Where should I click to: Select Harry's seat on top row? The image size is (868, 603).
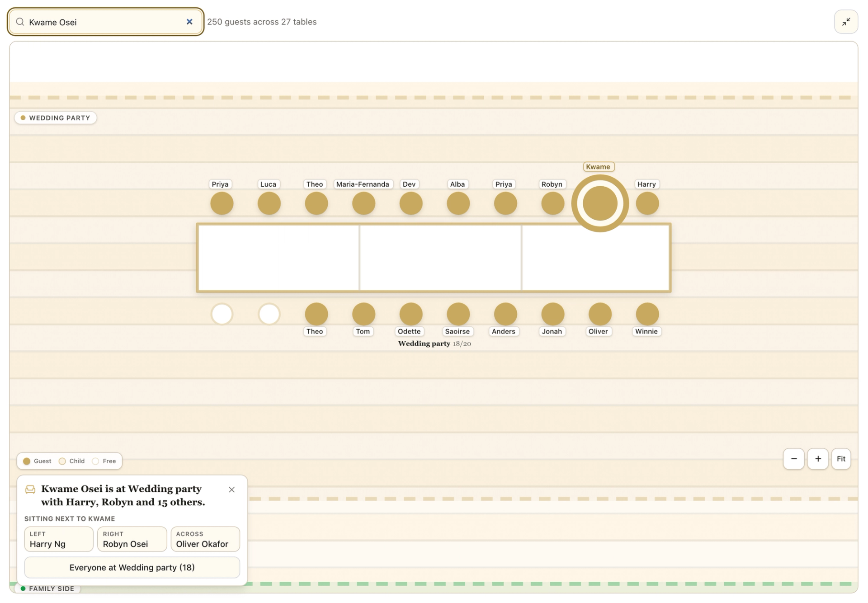[647, 203]
